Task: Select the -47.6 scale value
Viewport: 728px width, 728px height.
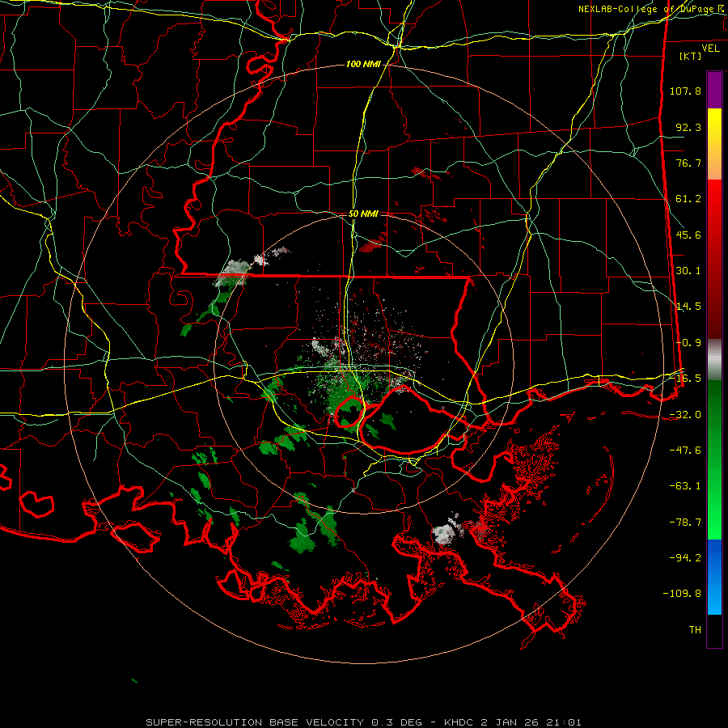Action: point(685,451)
